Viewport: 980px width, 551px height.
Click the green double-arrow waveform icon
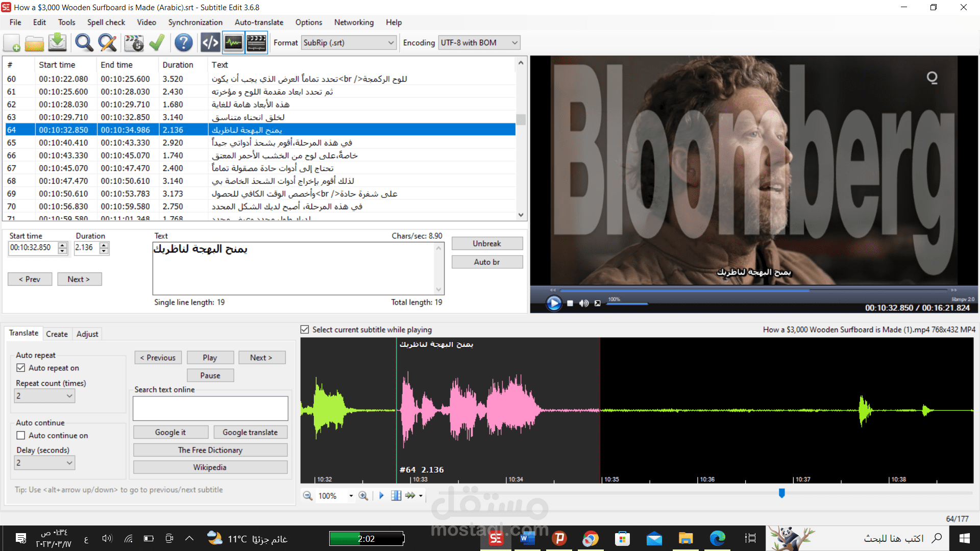[410, 496]
